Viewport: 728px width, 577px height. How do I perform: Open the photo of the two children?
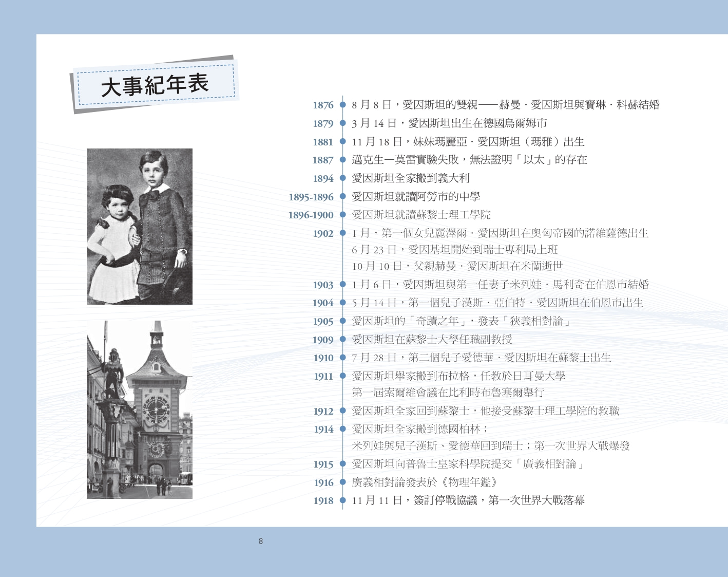point(140,227)
